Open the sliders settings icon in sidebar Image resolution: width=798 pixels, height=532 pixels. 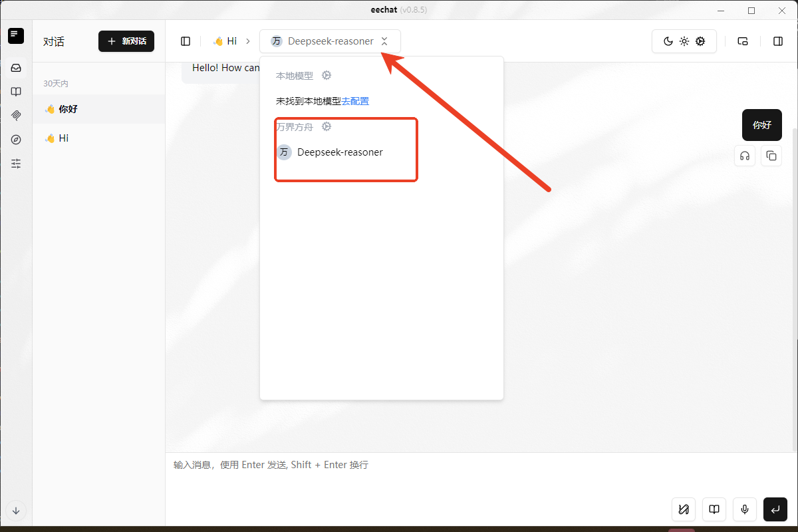[x=16, y=164]
